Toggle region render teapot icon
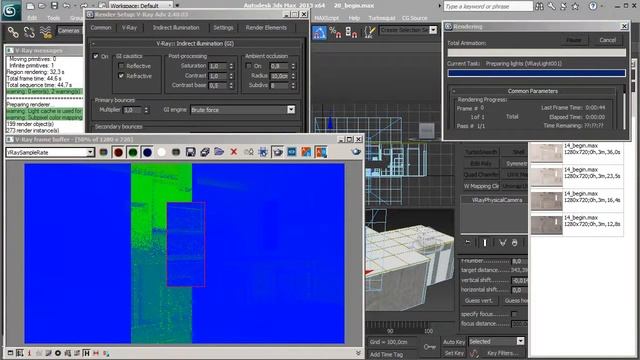Image resolution: width=640 pixels, height=360 pixels. [278, 152]
